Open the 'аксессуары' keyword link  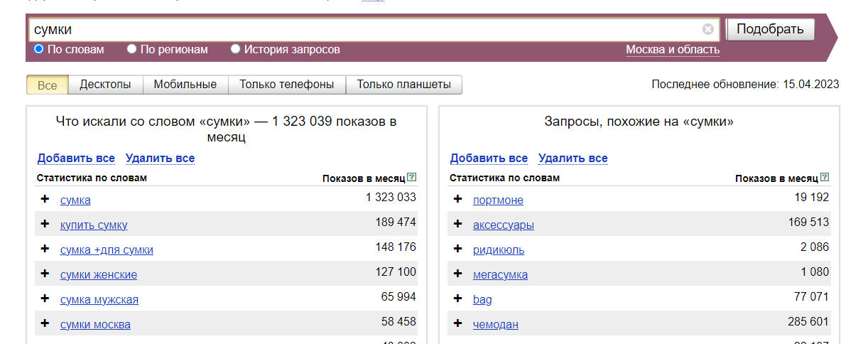coord(504,225)
